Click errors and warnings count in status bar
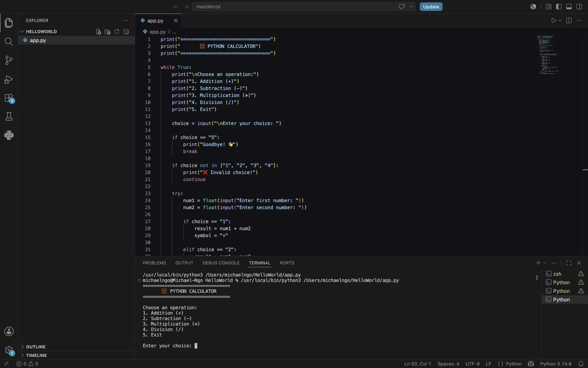Image resolution: width=588 pixels, height=368 pixels. (x=27, y=364)
